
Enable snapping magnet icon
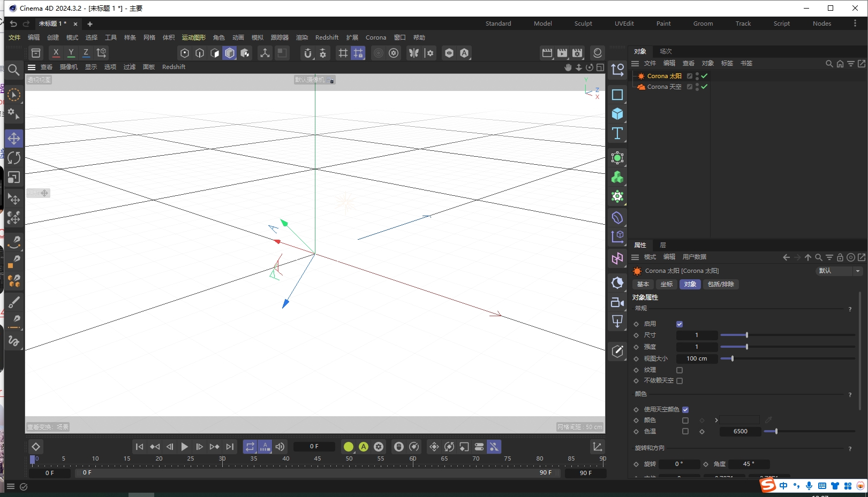(308, 52)
